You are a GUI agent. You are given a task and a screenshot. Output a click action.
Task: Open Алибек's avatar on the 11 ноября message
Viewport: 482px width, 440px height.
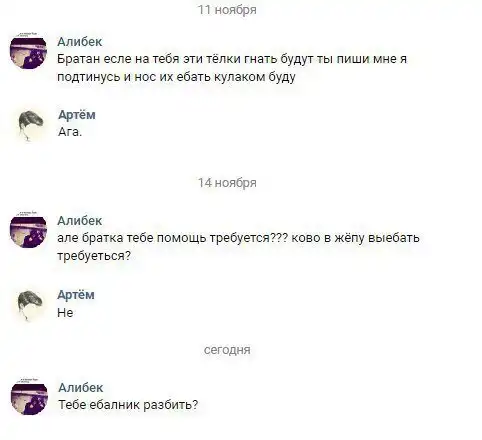pyautogui.click(x=28, y=51)
